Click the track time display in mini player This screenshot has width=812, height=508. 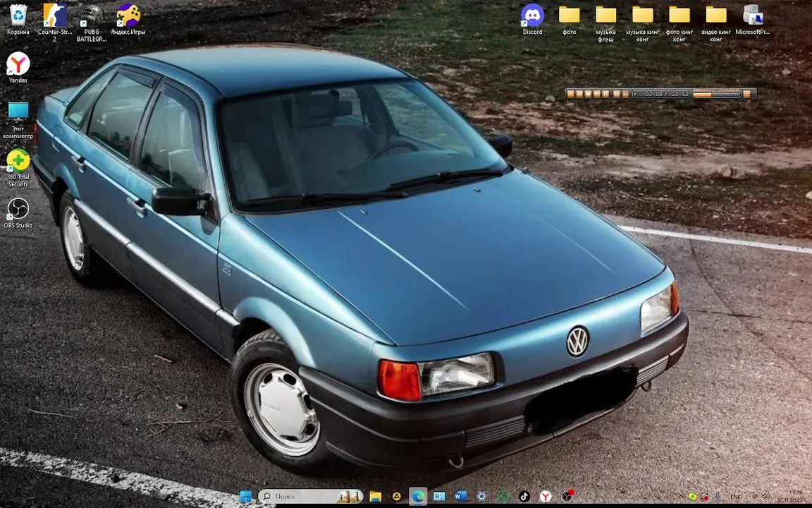(x=660, y=95)
